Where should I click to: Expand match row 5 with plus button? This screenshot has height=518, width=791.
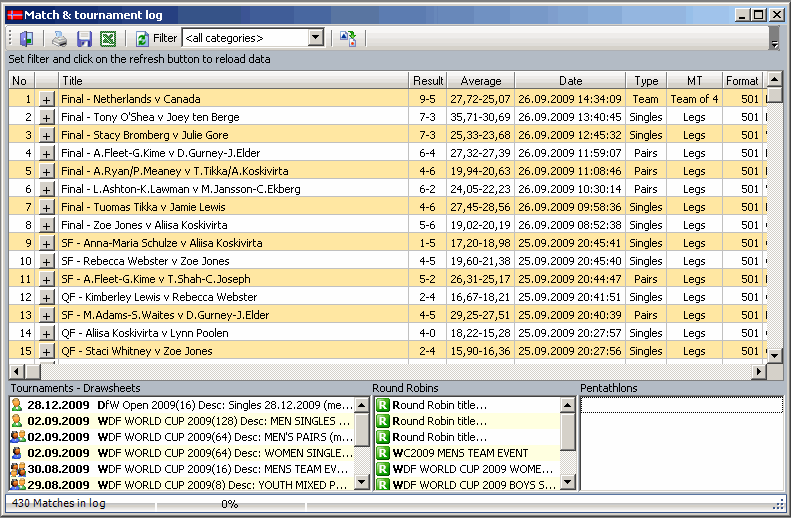coord(46,171)
